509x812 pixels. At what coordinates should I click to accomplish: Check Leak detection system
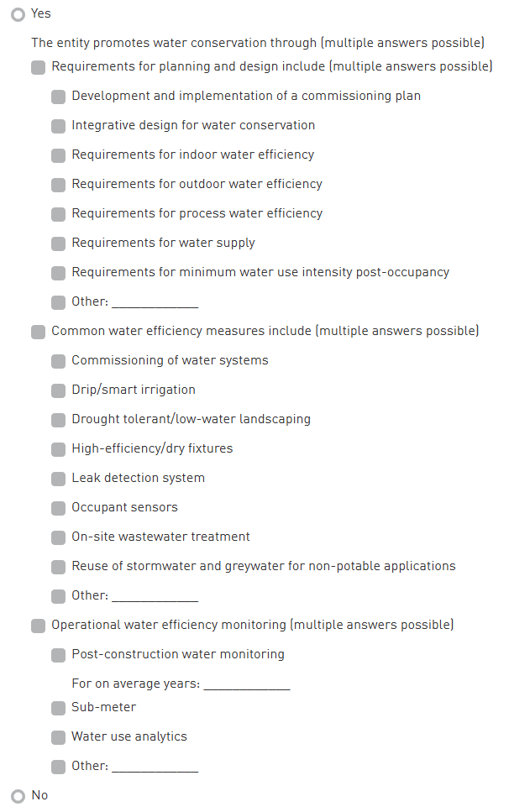coord(58,479)
